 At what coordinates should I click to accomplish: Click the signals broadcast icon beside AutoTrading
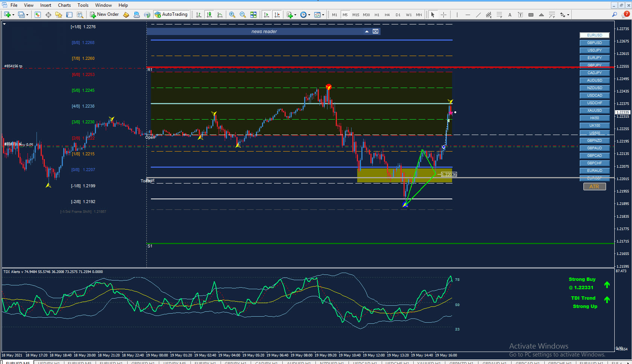(147, 15)
